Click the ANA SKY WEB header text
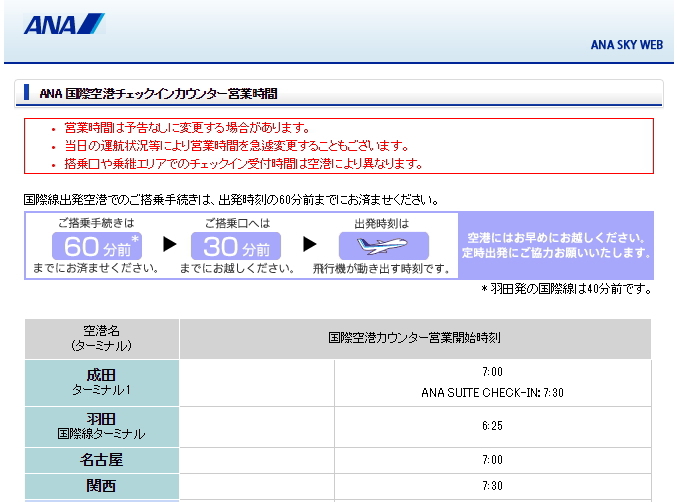 click(626, 45)
